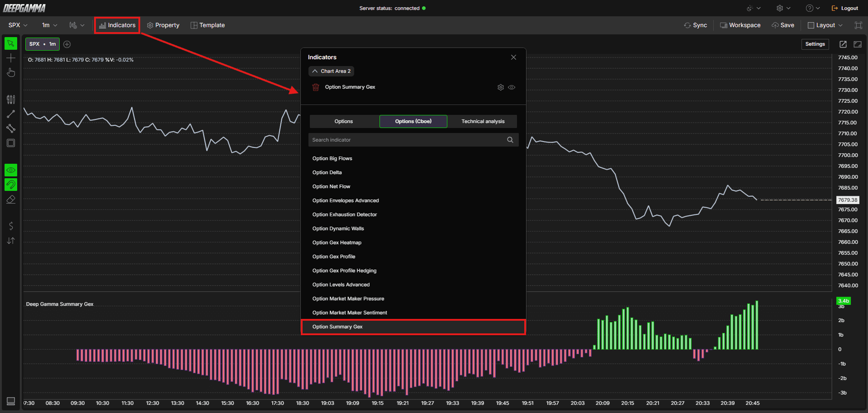This screenshot has height=413, width=868.
Task: Toggle magnet snap mode
Action: 11,185
